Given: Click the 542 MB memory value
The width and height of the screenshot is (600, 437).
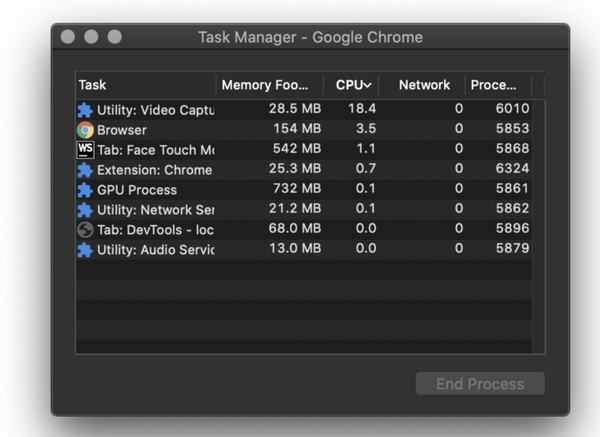Looking at the screenshot, I should point(297,148).
